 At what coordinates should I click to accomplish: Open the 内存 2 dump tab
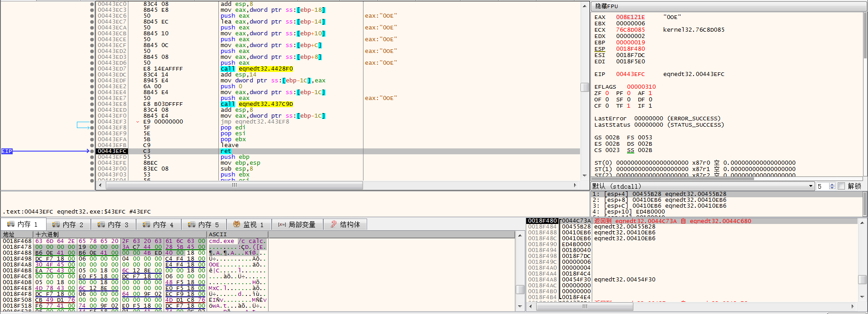point(68,224)
